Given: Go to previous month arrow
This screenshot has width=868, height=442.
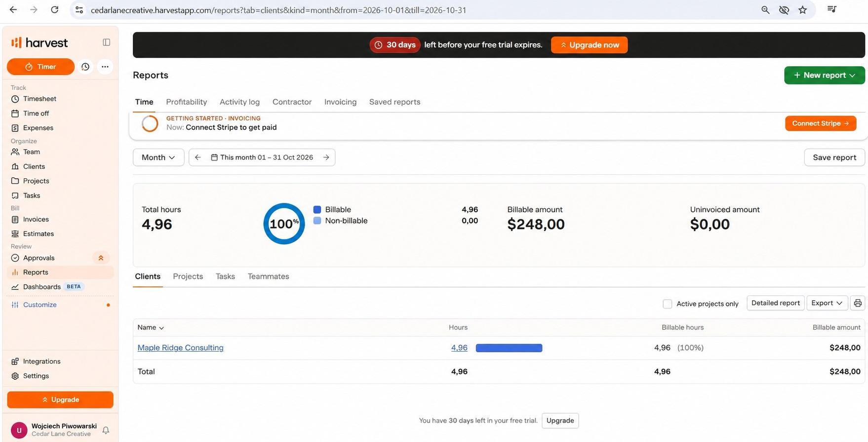Looking at the screenshot, I should point(197,158).
